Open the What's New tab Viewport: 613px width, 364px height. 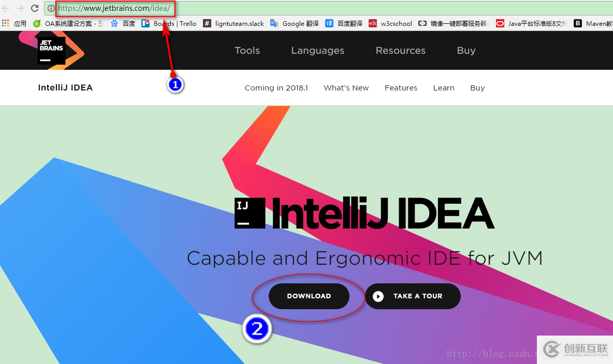tap(346, 88)
